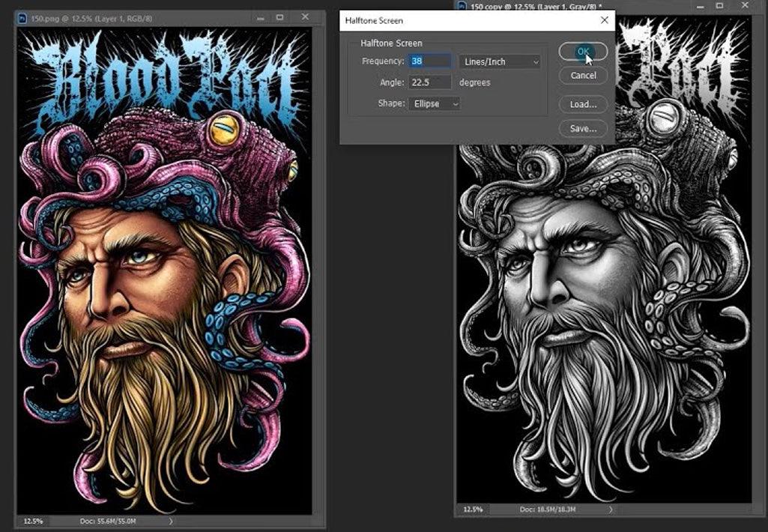Screen dimensions: 768x532
Task: Click the OK button in Halftone Screen
Action: coord(582,51)
